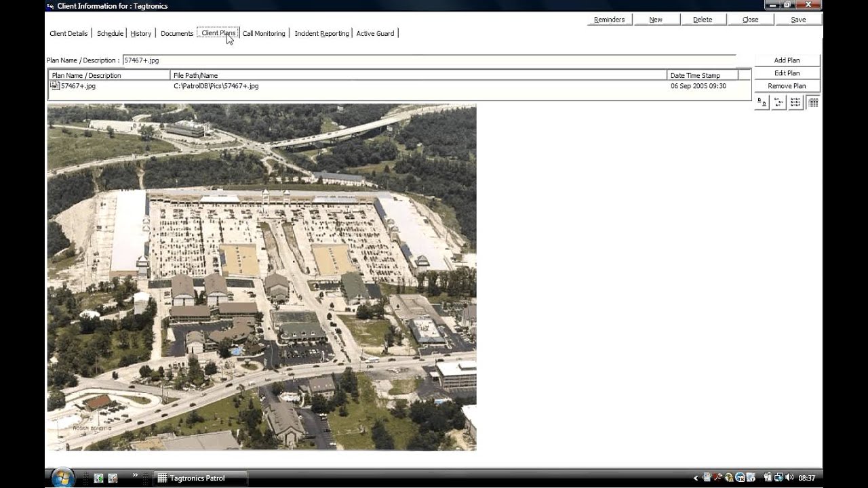Click the globe with X tray icon

tap(740, 478)
